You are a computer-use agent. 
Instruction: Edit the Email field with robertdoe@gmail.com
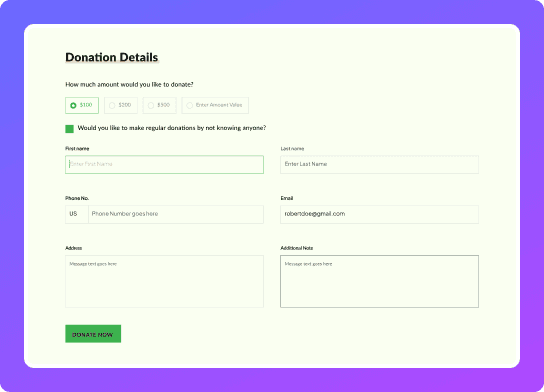point(380,214)
